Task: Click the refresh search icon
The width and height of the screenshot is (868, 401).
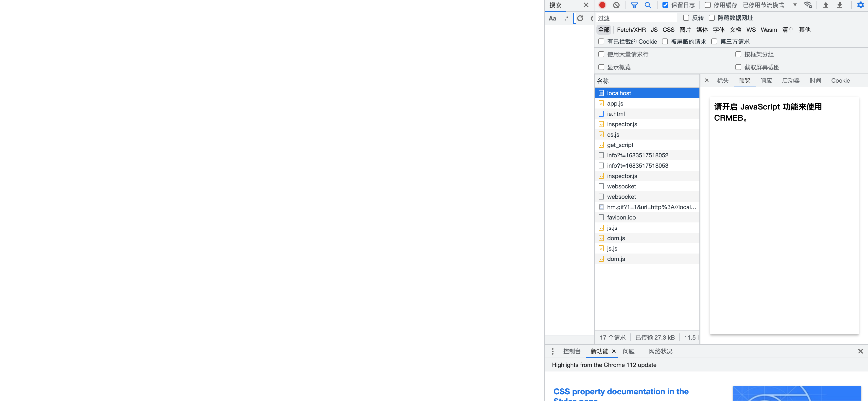Action: (580, 18)
